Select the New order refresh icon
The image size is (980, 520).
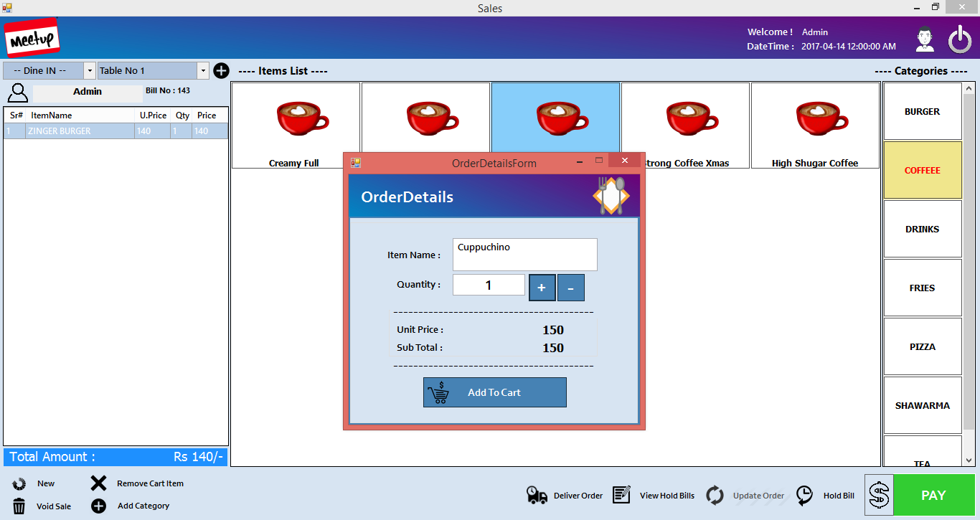tap(18, 483)
